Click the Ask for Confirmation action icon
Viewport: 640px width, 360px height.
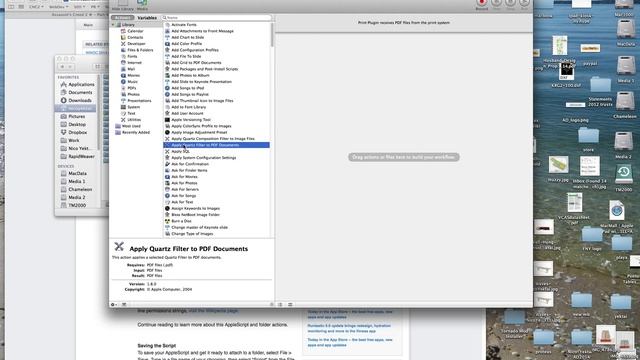click(x=167, y=164)
